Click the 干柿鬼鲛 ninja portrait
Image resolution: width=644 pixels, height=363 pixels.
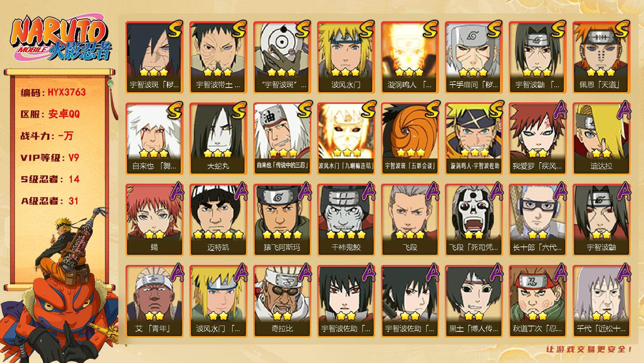[345, 220]
